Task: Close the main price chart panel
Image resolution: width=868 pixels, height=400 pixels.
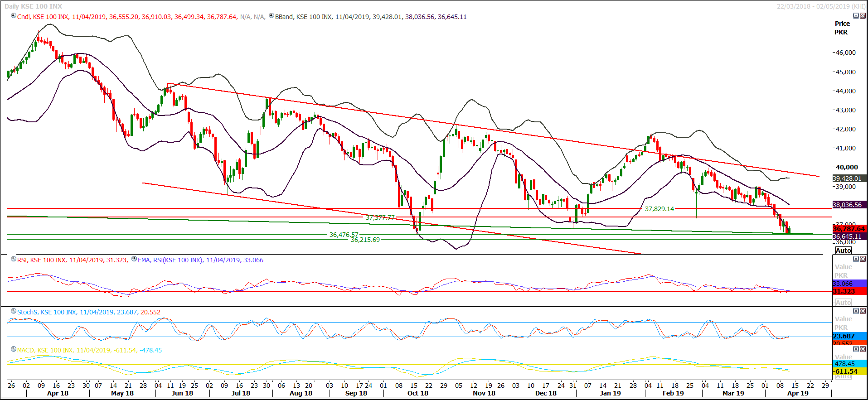Action: click(x=863, y=15)
